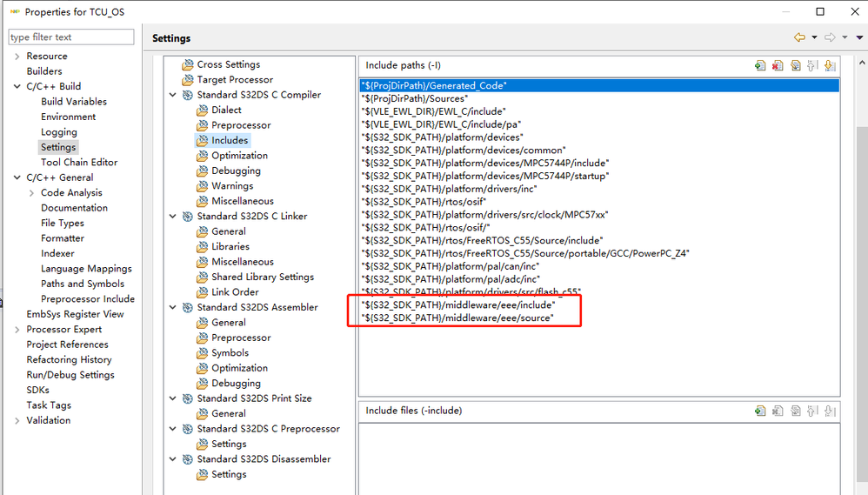Open the Tool Chain Editor page
868x495 pixels.
coord(79,162)
